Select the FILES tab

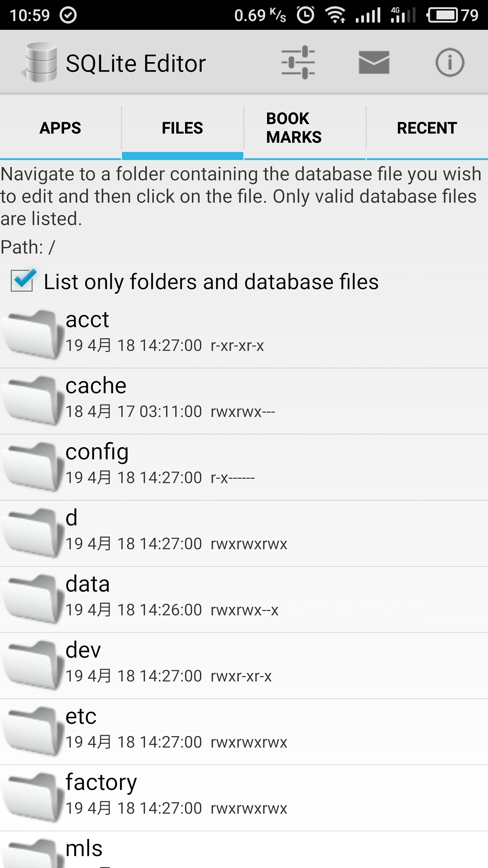[x=182, y=128]
